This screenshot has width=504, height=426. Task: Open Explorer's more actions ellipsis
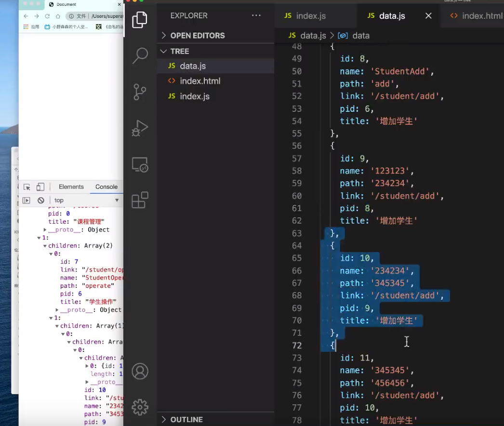(x=256, y=15)
